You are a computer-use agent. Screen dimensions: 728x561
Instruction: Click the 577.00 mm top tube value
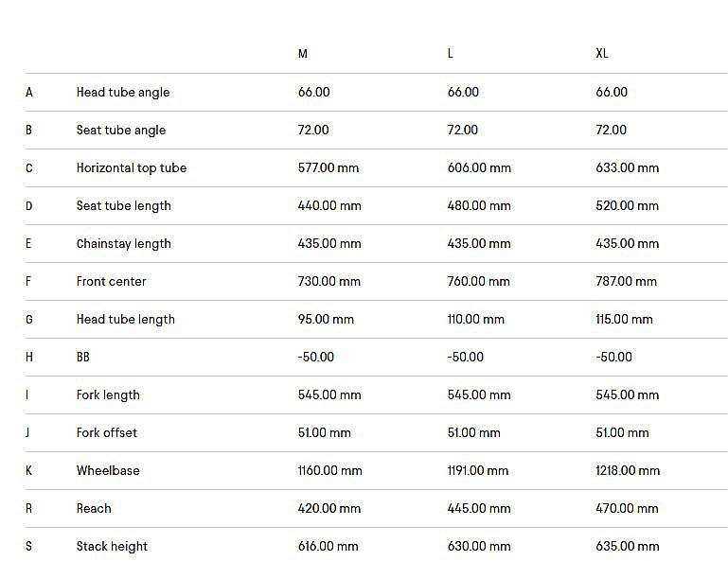click(x=328, y=167)
